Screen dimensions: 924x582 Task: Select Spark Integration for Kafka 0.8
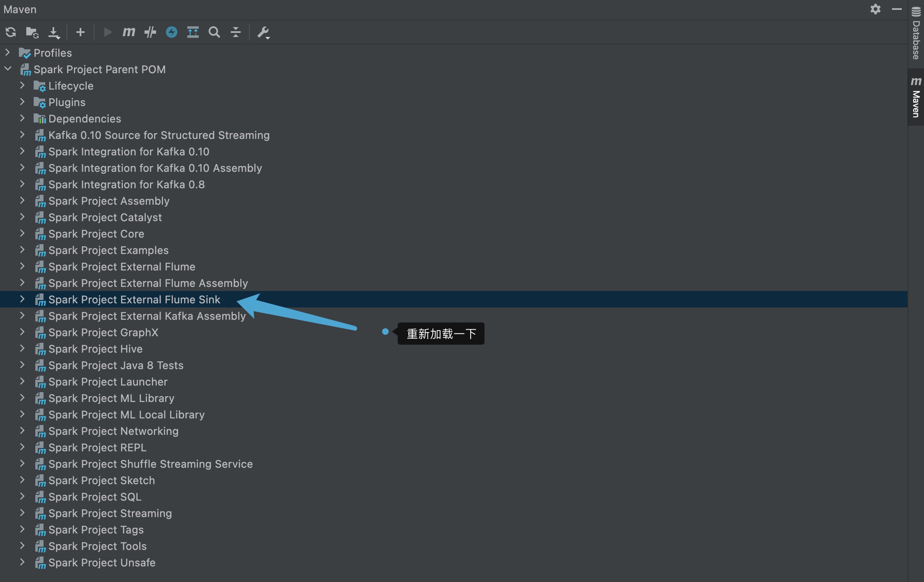pos(126,185)
